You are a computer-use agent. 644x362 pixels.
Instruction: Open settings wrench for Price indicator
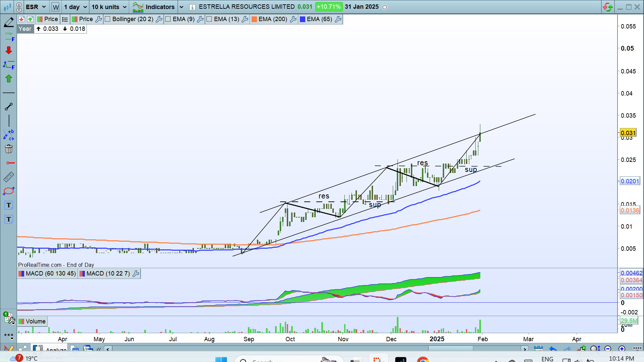point(99,19)
